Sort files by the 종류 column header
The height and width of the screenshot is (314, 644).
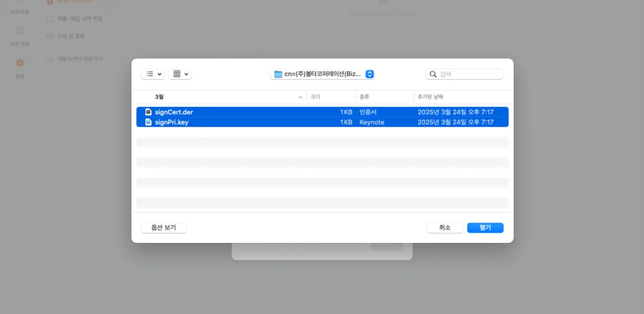(x=364, y=97)
